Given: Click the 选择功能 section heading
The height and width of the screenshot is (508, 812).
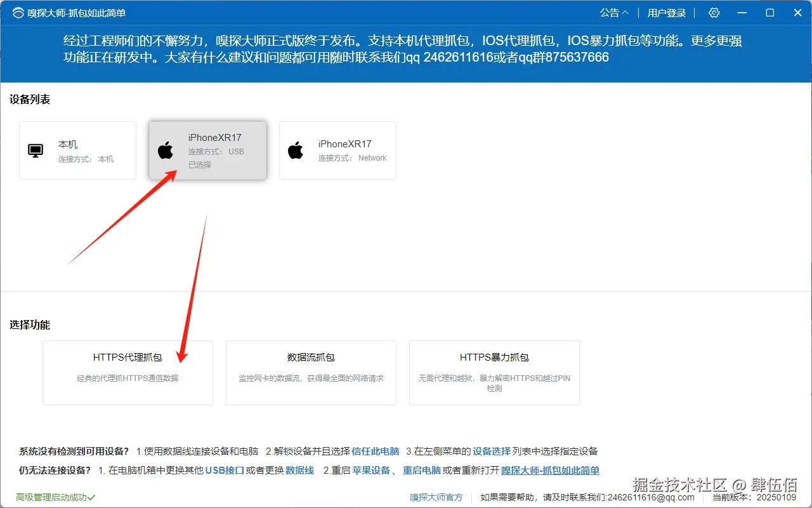Looking at the screenshot, I should click(30, 325).
